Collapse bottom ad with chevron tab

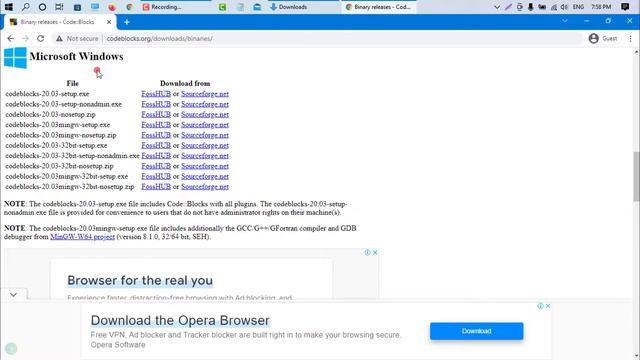13,294
